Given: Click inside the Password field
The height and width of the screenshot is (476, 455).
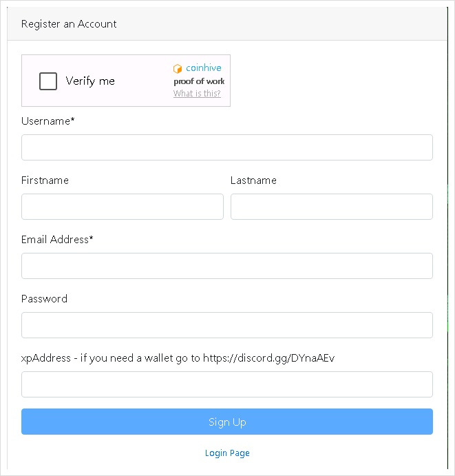Looking at the screenshot, I should point(227,325).
